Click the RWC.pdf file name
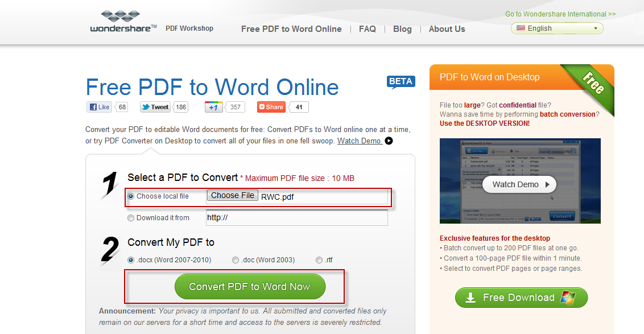 [278, 197]
